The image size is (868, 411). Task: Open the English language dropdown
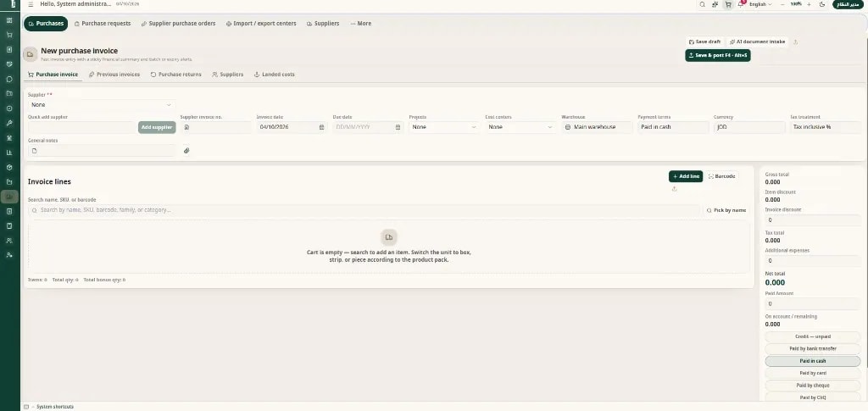(760, 4)
